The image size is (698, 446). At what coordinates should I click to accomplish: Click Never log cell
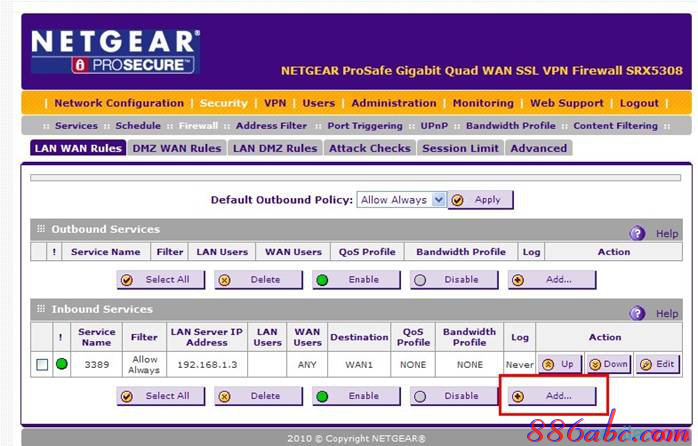tap(519, 365)
